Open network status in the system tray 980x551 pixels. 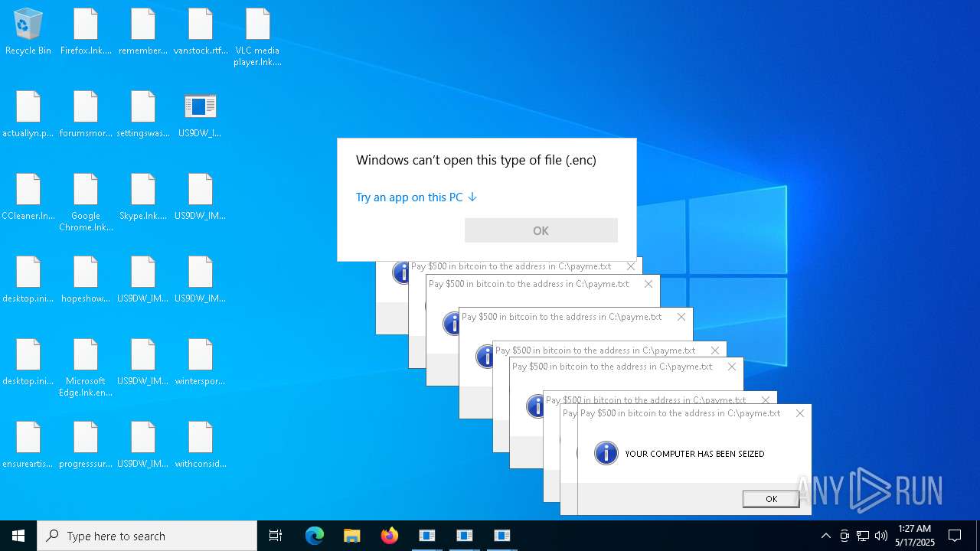click(x=863, y=536)
